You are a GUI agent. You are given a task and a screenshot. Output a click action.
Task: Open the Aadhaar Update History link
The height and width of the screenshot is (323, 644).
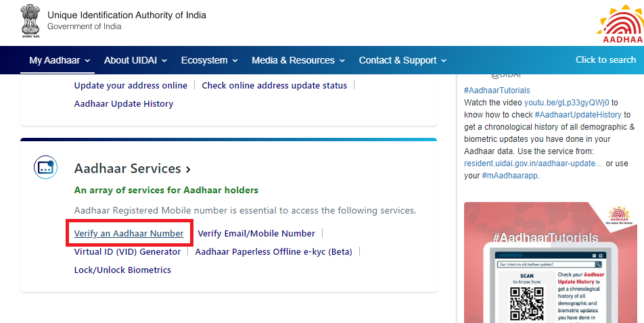[124, 104]
